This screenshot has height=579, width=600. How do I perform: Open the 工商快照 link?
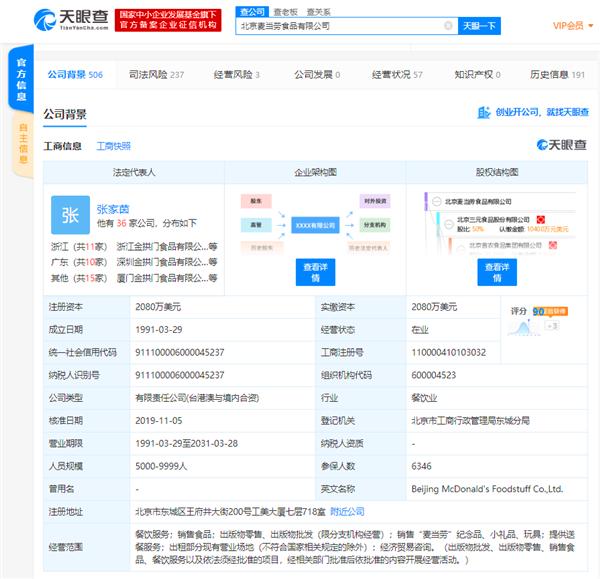click(x=114, y=146)
